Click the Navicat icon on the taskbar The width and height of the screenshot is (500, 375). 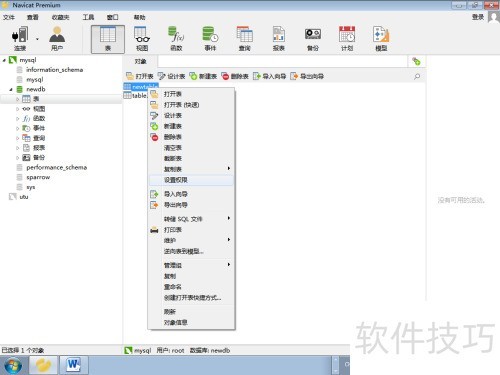(x=44, y=365)
